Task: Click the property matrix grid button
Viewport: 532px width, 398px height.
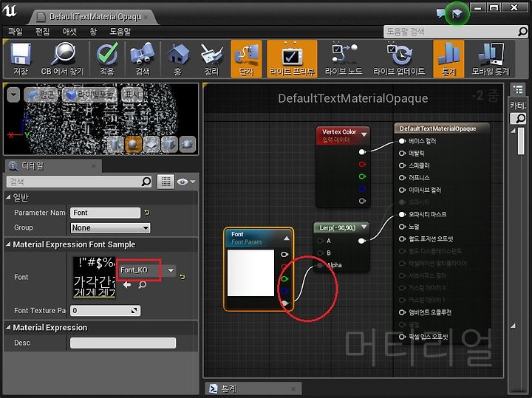Action: (x=166, y=182)
